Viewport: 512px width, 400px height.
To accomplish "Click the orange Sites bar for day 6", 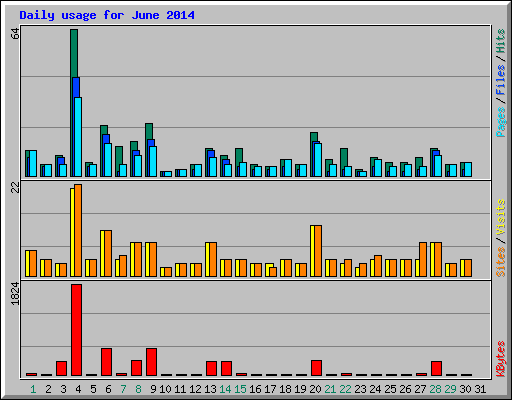I will (x=108, y=253).
